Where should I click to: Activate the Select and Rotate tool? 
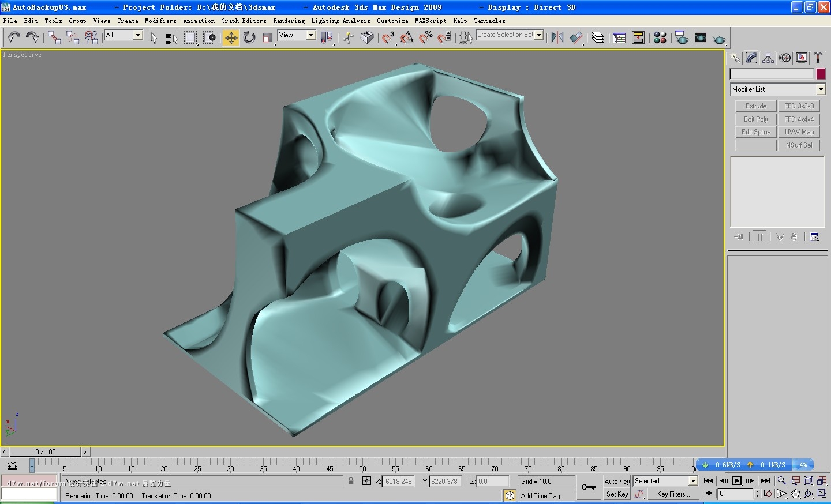click(x=249, y=37)
